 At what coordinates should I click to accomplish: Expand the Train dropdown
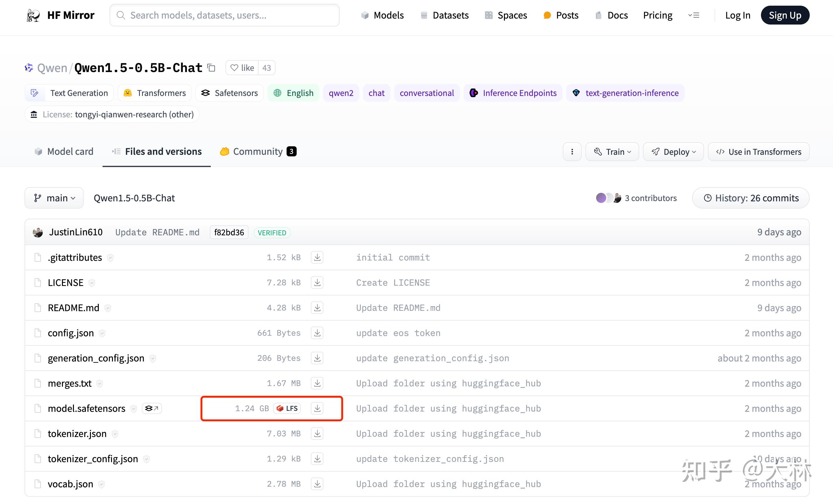point(612,152)
